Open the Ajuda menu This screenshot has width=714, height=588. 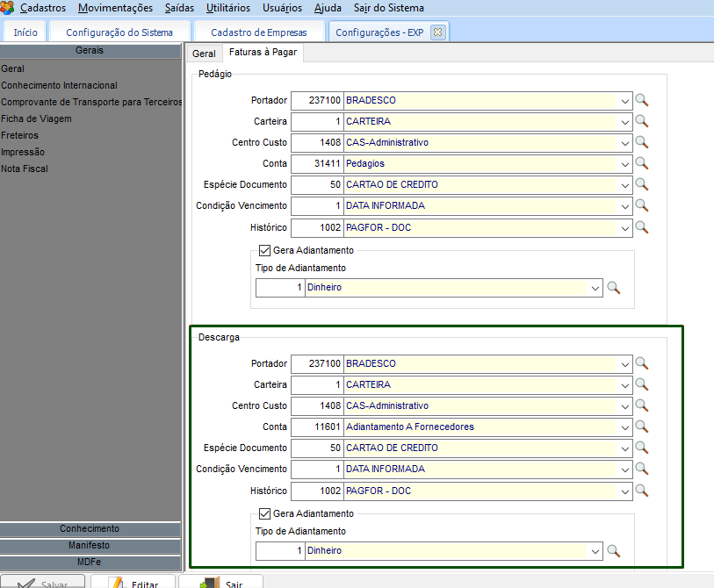coord(328,8)
